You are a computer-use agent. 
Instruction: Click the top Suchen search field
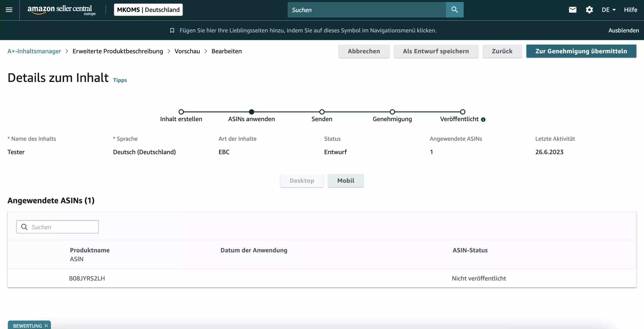click(x=367, y=10)
